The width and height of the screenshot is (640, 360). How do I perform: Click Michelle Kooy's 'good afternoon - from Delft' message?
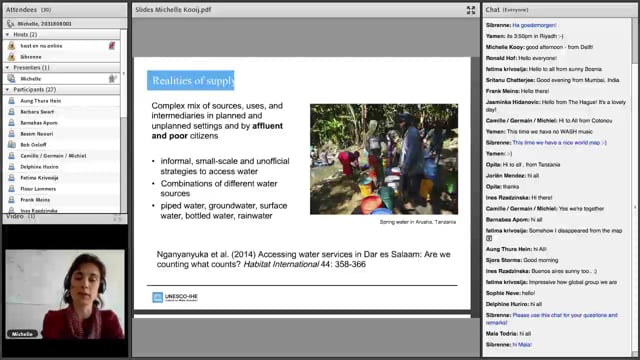(539, 47)
